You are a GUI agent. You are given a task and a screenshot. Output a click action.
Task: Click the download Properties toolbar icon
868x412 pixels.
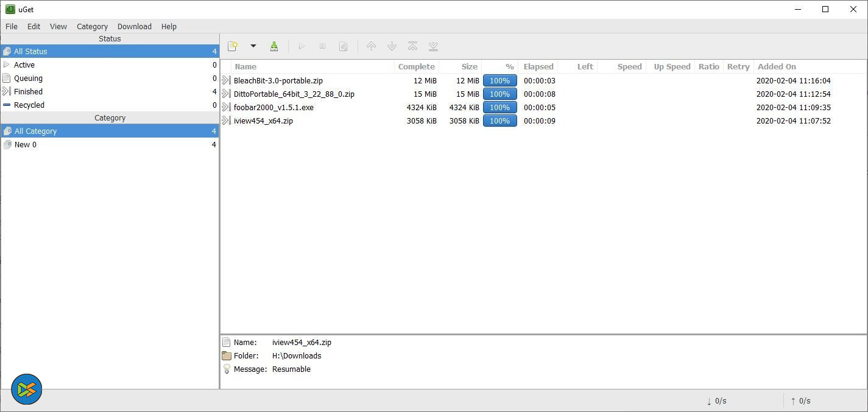pos(344,46)
